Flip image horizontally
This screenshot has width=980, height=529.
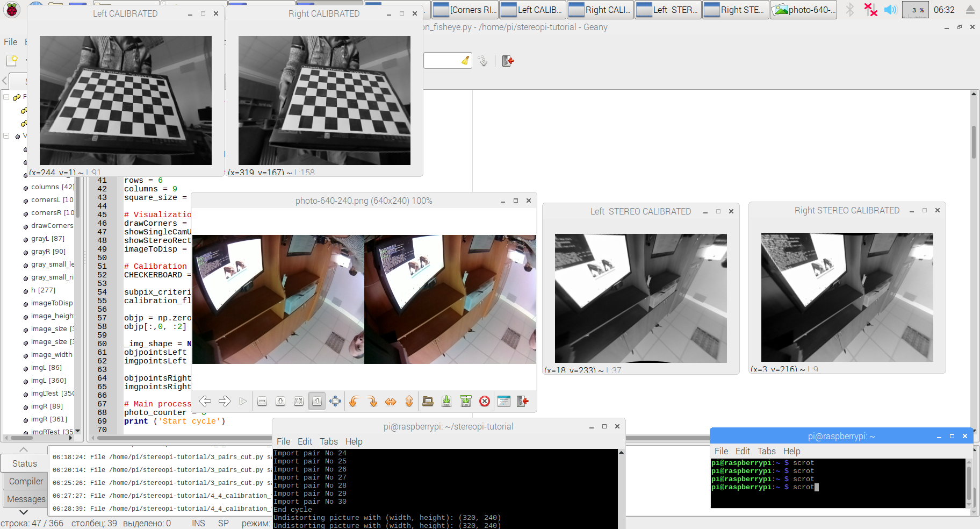[x=391, y=401]
